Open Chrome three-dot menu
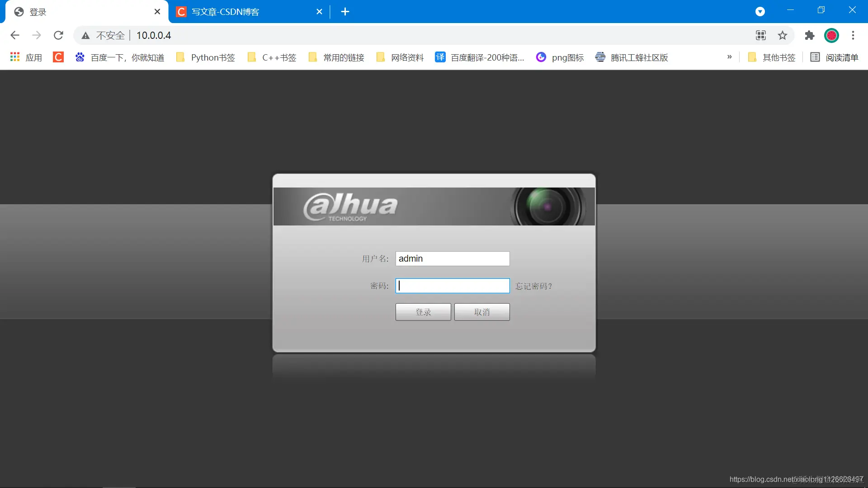Image resolution: width=868 pixels, height=488 pixels. (x=853, y=35)
